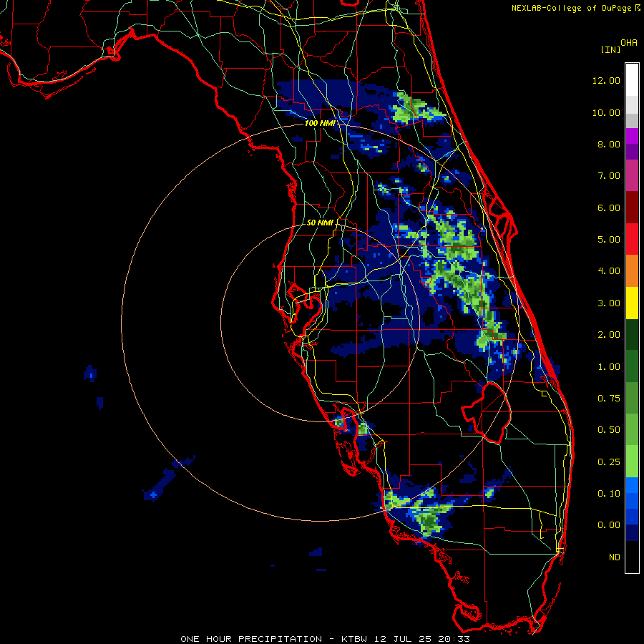Select the 3.00 legend value

pos(609,303)
